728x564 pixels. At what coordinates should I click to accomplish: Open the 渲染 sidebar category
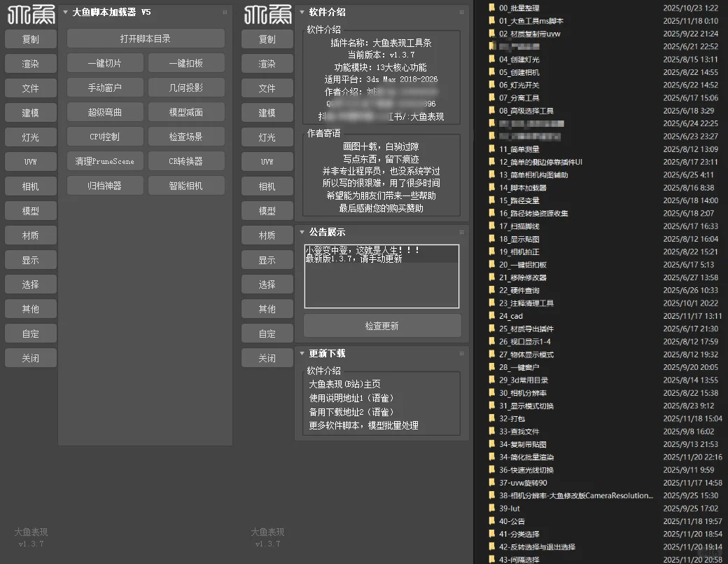(30, 63)
